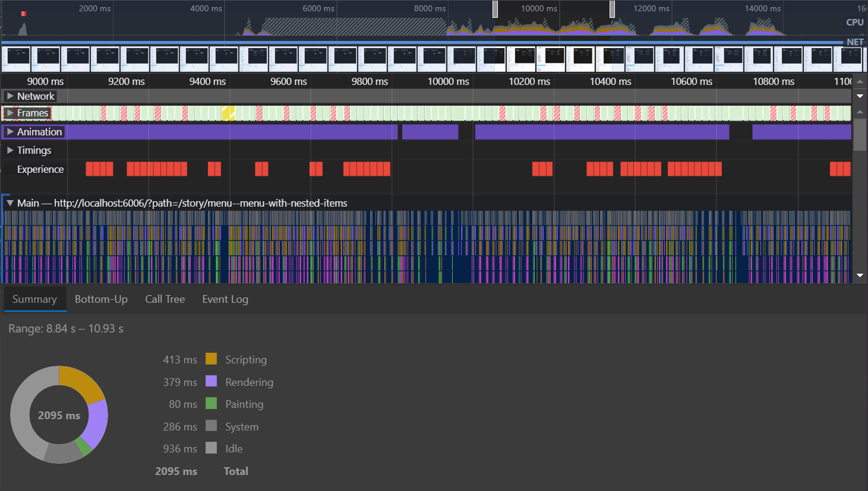Click the 9400 ms ruler mark
The height and width of the screenshot is (491, 868).
coord(207,81)
